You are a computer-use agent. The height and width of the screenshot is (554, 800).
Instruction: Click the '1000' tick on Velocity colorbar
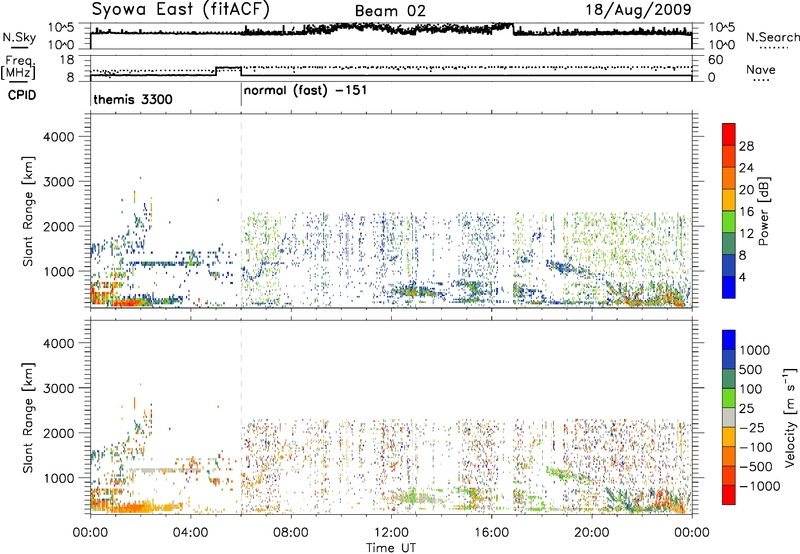(x=755, y=350)
